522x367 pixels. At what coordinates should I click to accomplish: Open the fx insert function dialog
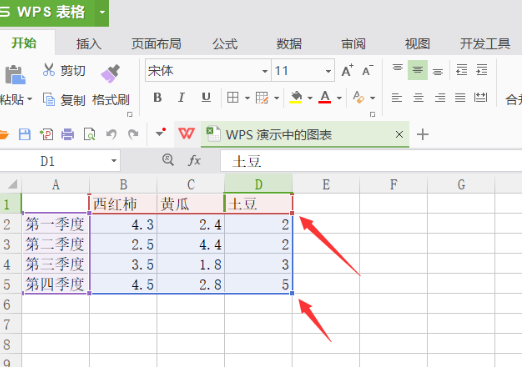194,160
